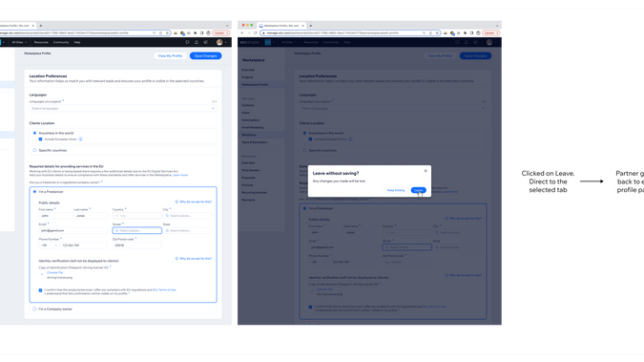Select I'm a Company owner radio, left window
The width and height of the screenshot is (644, 362).
(34, 309)
